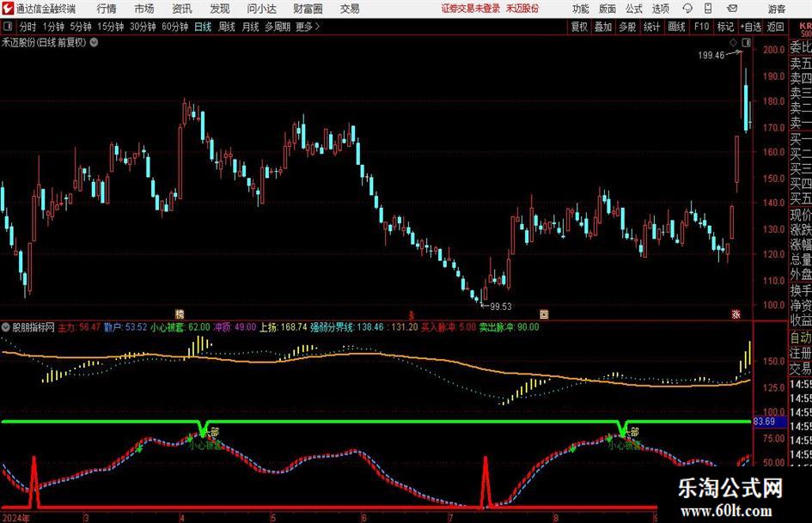
Task: Click the diamond icon above the chart
Action: pos(733,42)
